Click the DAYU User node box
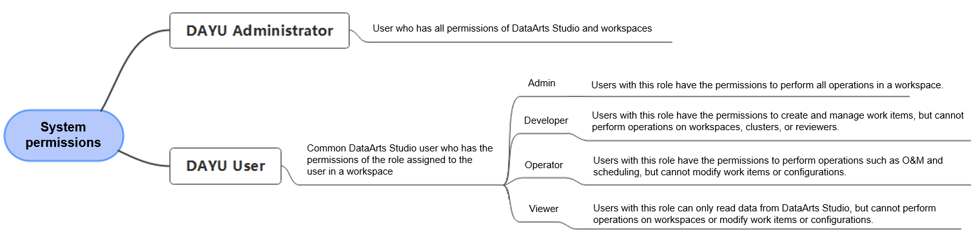 (226, 166)
